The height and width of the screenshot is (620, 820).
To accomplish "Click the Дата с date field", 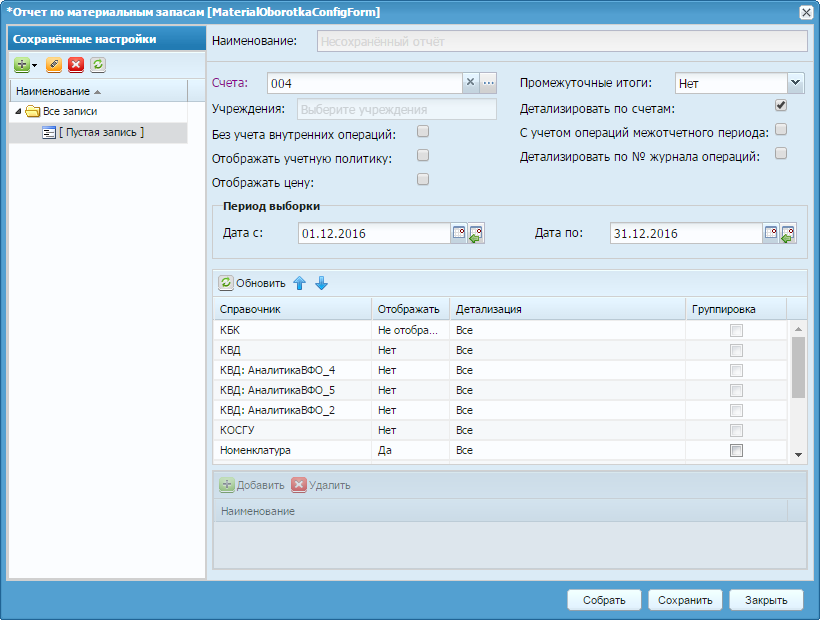I will [374, 233].
